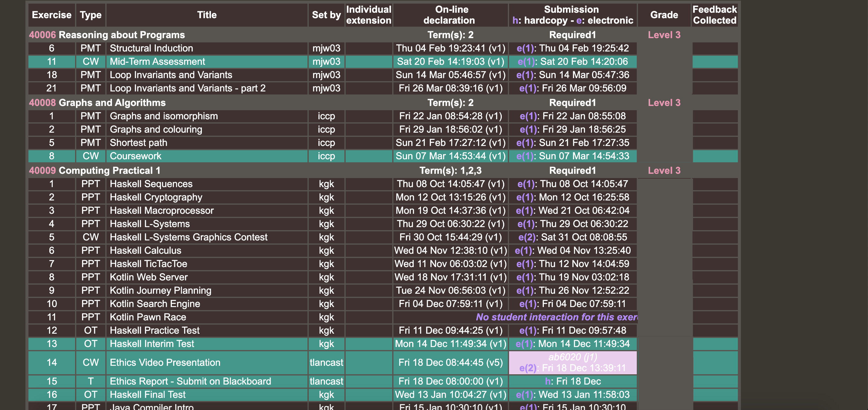The height and width of the screenshot is (410, 868).
Task: Open e(1) submission for Haskell Final Test
Action: [524, 395]
